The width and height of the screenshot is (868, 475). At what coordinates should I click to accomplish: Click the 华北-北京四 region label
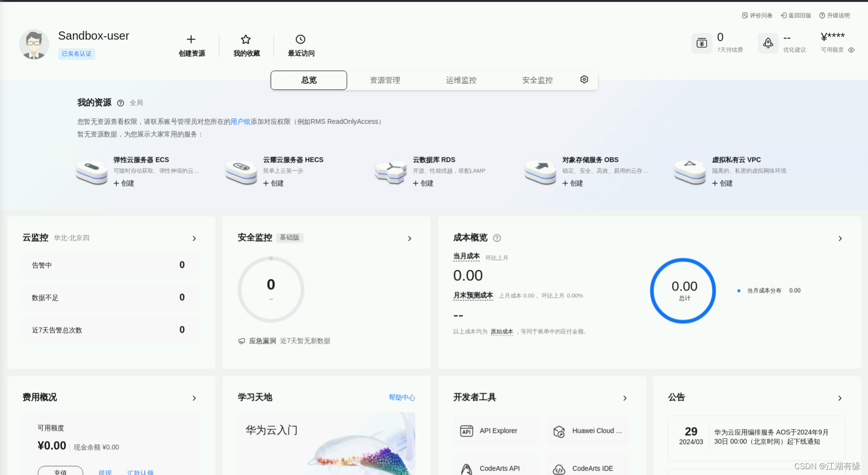[72, 238]
